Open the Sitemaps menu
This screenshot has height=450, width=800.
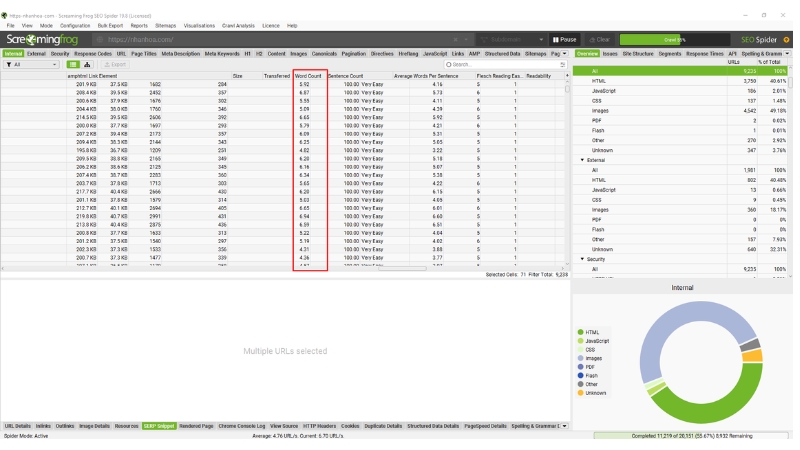pyautogui.click(x=165, y=26)
